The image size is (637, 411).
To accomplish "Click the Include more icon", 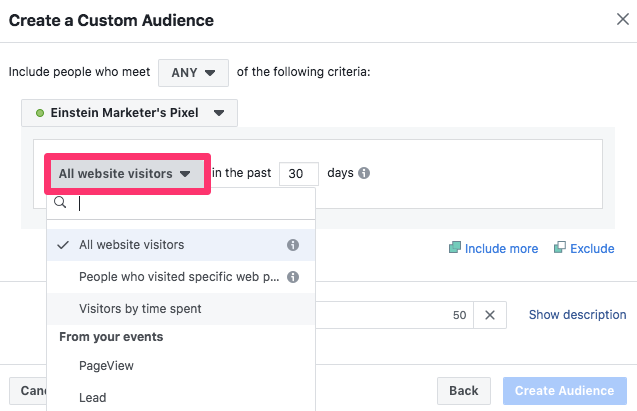I will coord(455,247).
